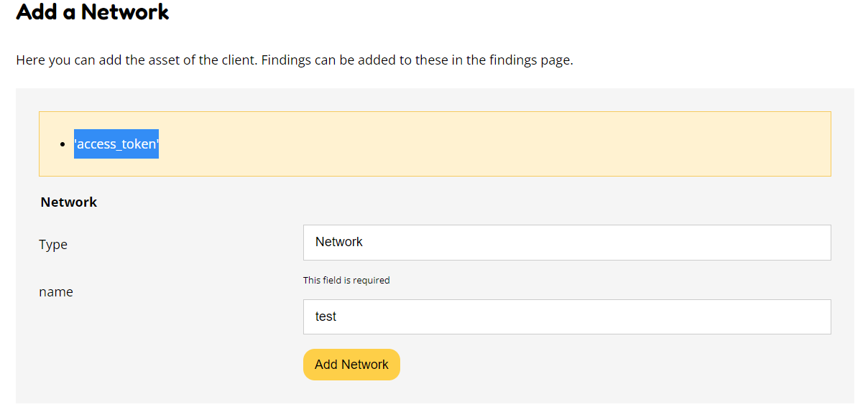
Task: Click the name field label
Action: [56, 291]
